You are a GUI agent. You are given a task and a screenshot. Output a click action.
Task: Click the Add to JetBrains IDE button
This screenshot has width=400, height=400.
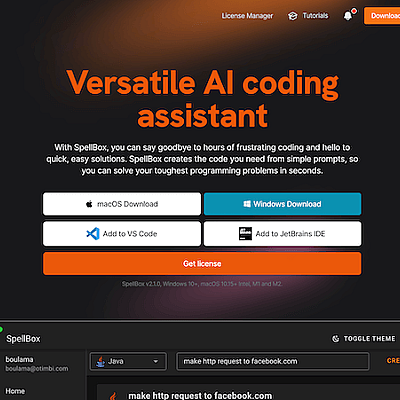coord(282,234)
